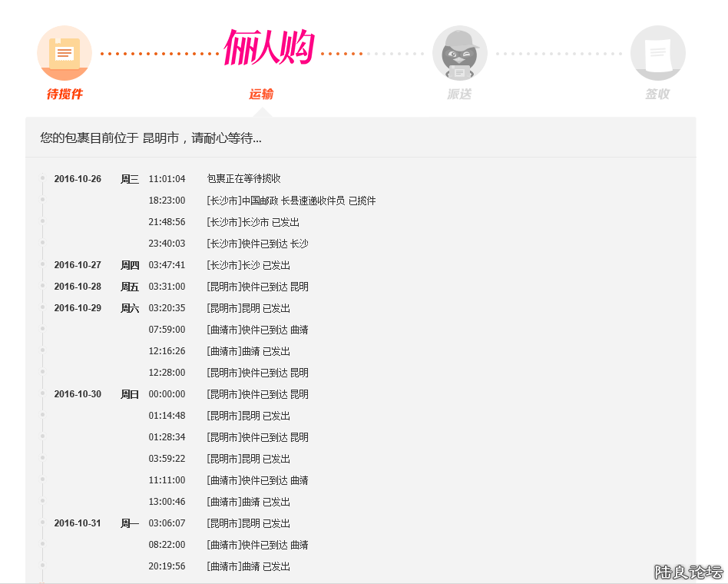Click the grey courier delivery icon
728x584 pixels.
459,53
